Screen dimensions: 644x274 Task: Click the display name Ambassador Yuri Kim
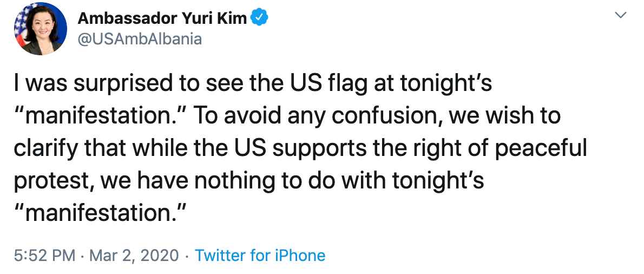click(x=162, y=18)
